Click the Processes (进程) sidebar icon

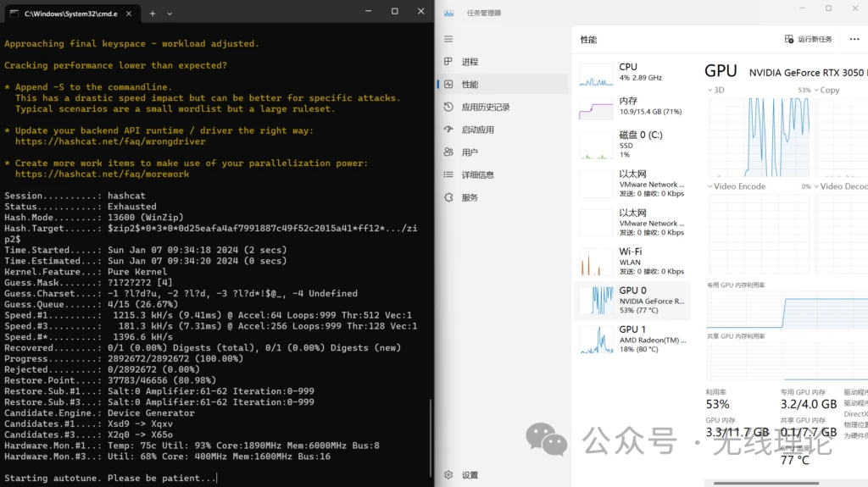448,62
